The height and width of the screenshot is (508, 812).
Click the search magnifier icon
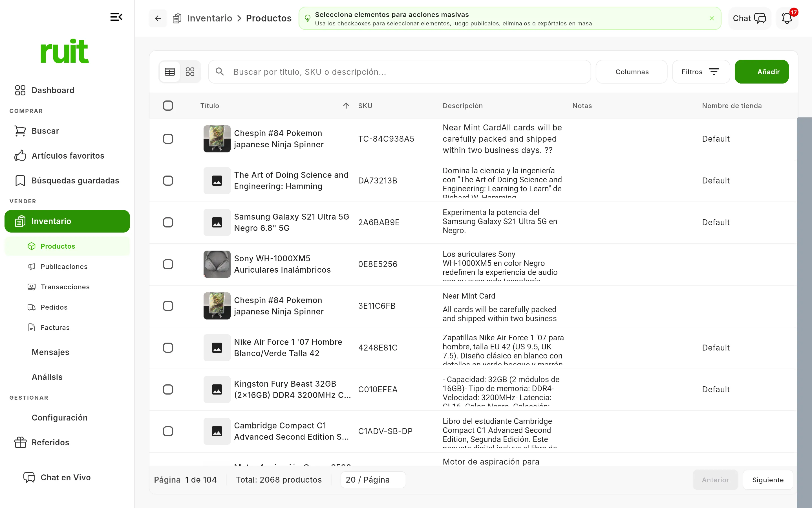click(220, 72)
